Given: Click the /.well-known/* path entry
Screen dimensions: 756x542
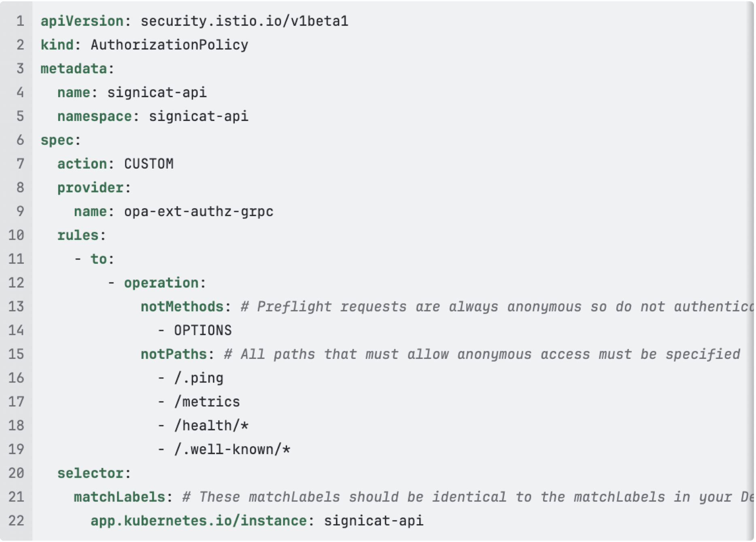Looking at the screenshot, I should pos(232,449).
